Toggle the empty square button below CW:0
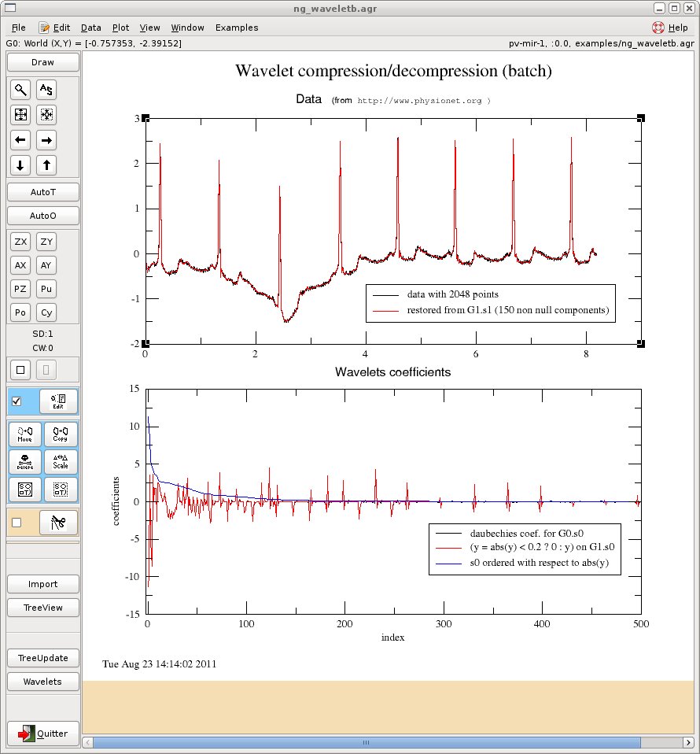Screen dimensions: 700x754 (20, 369)
